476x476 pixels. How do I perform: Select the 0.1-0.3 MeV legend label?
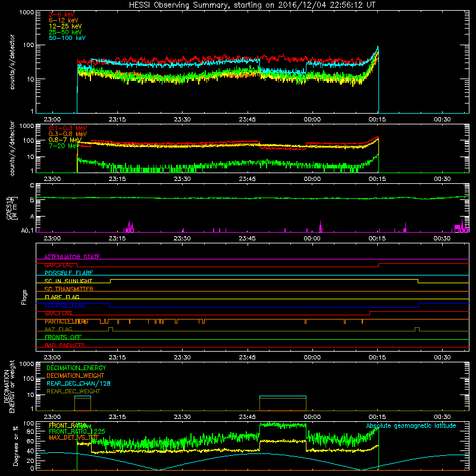[68, 128]
